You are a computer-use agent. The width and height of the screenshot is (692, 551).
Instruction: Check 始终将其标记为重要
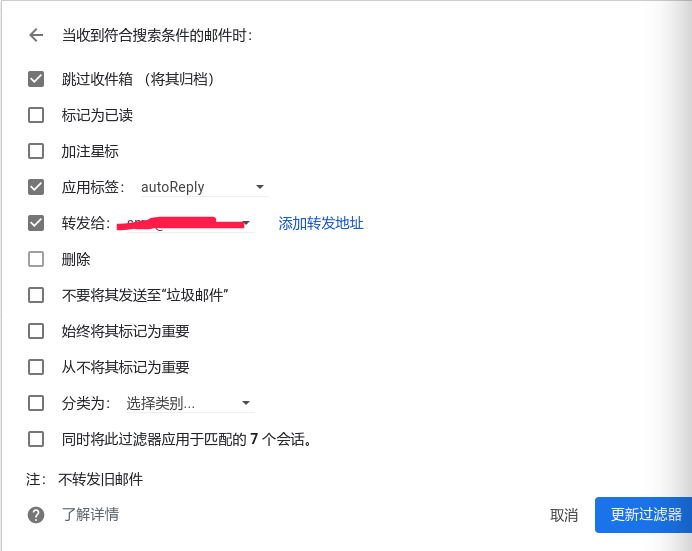pos(36,331)
